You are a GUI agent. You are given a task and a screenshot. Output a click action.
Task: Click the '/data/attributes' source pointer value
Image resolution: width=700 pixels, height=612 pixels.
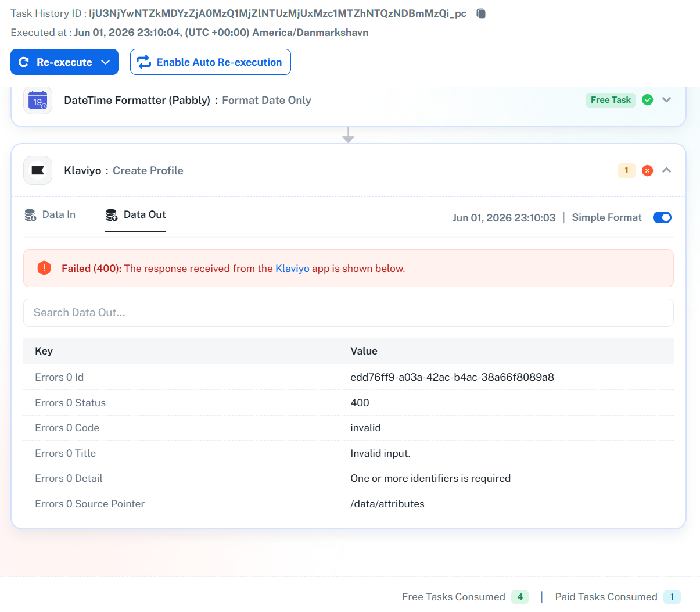[387, 504]
